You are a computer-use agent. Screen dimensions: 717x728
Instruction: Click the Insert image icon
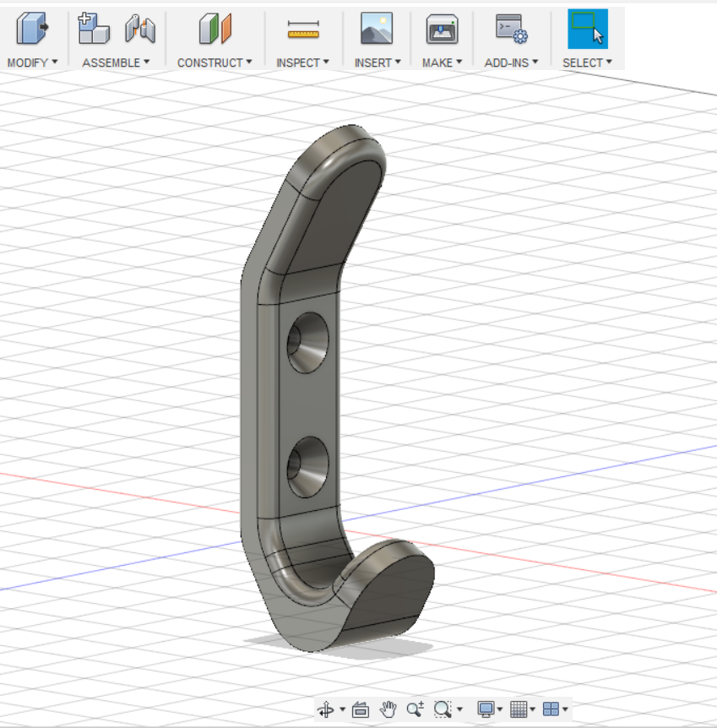pyautogui.click(x=377, y=29)
